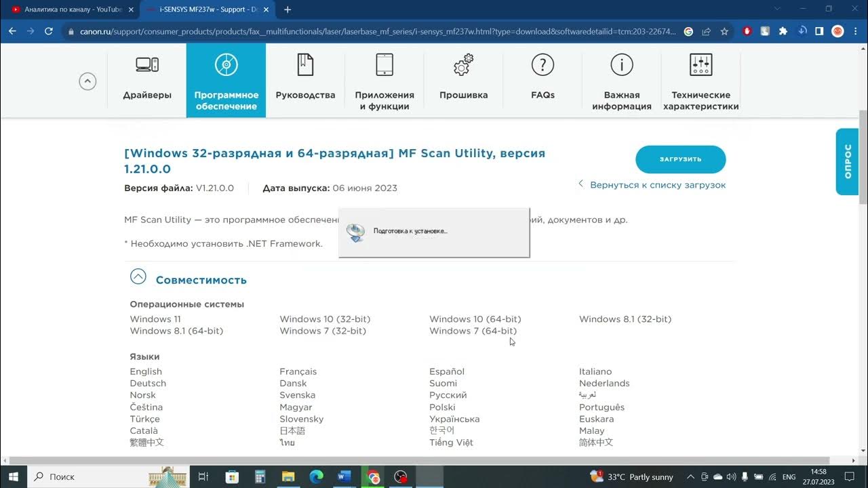Open File Explorer from taskbar
868x488 pixels.
point(288,476)
